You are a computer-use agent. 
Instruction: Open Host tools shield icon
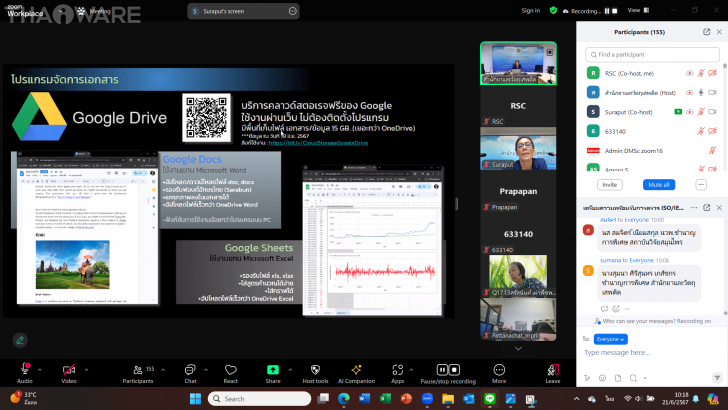click(x=315, y=370)
